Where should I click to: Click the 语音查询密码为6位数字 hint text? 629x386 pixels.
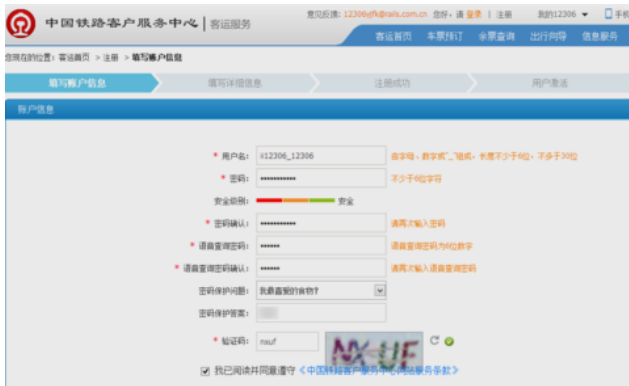click(432, 246)
